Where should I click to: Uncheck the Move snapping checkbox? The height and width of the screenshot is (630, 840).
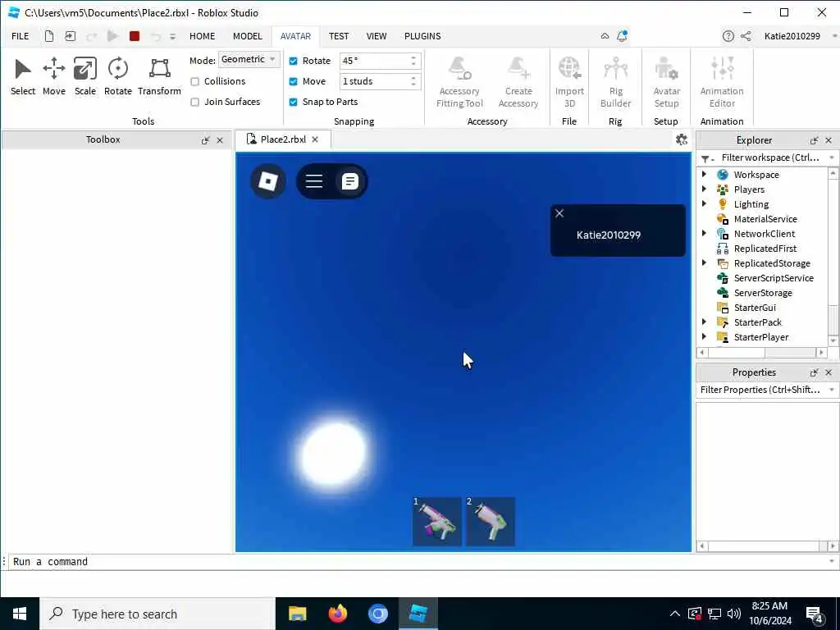click(293, 81)
